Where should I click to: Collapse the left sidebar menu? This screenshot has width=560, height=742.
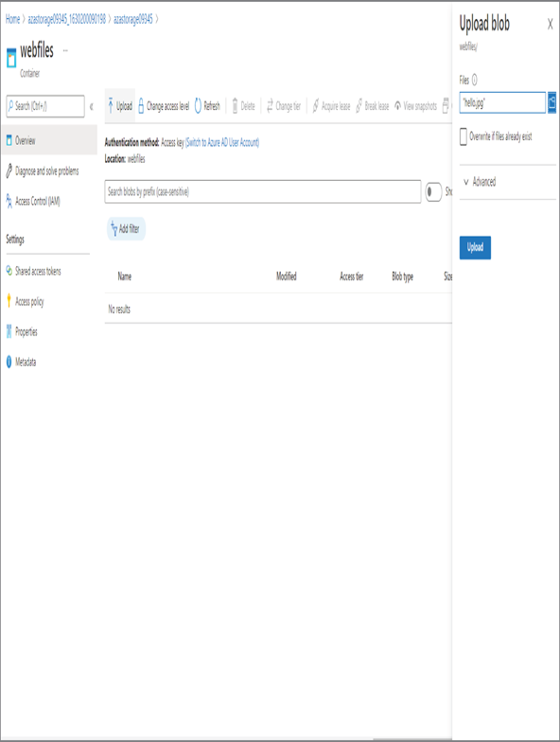click(91, 106)
